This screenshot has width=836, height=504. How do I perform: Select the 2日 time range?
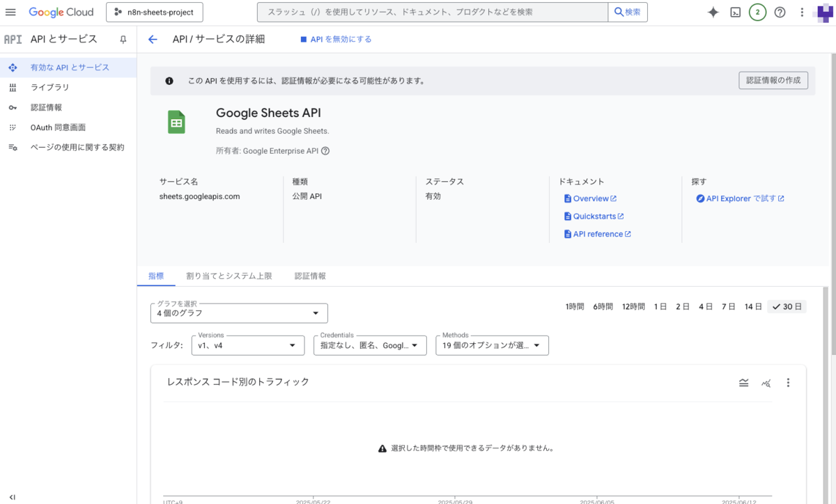tap(683, 306)
